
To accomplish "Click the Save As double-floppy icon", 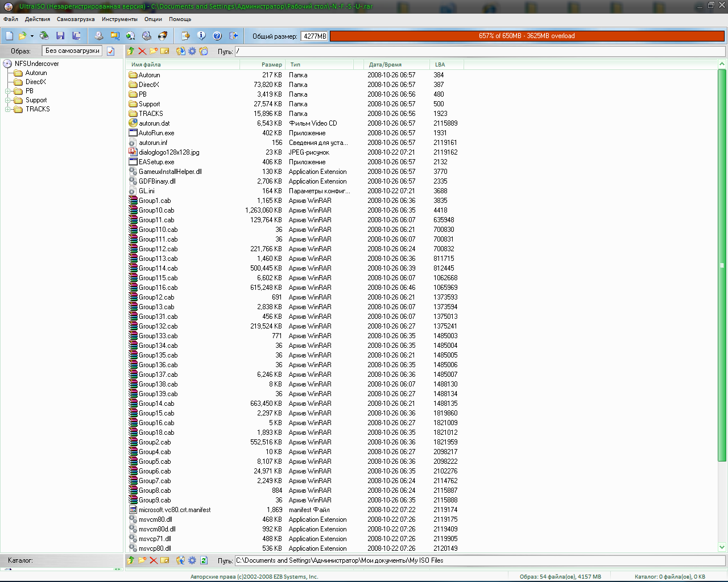I will point(76,36).
